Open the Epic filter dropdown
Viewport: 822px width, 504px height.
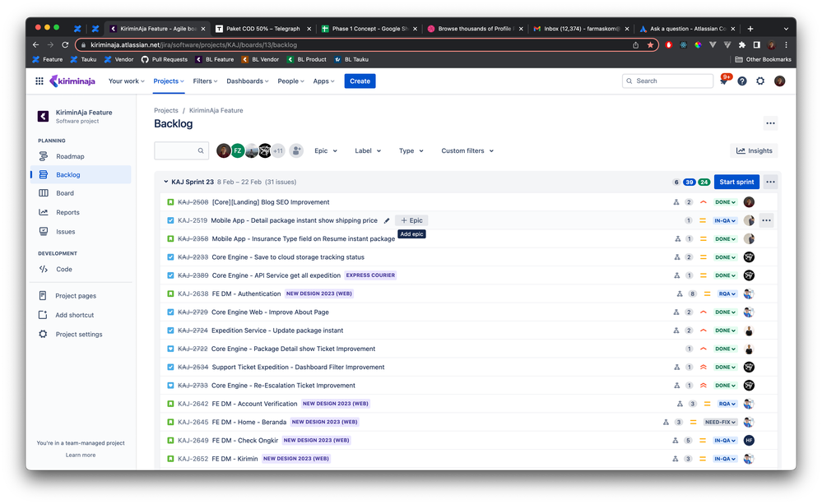pyautogui.click(x=326, y=151)
